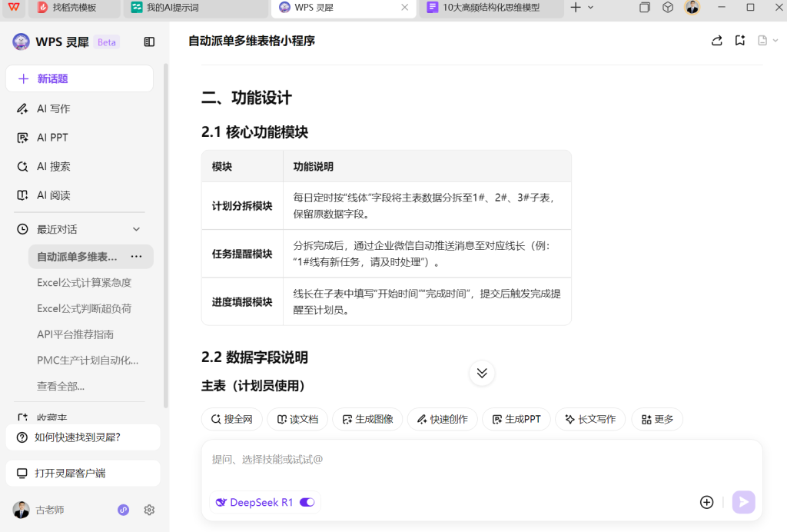
Task: Click the WPS 灵犀 logo in sidebar
Action: 21,42
